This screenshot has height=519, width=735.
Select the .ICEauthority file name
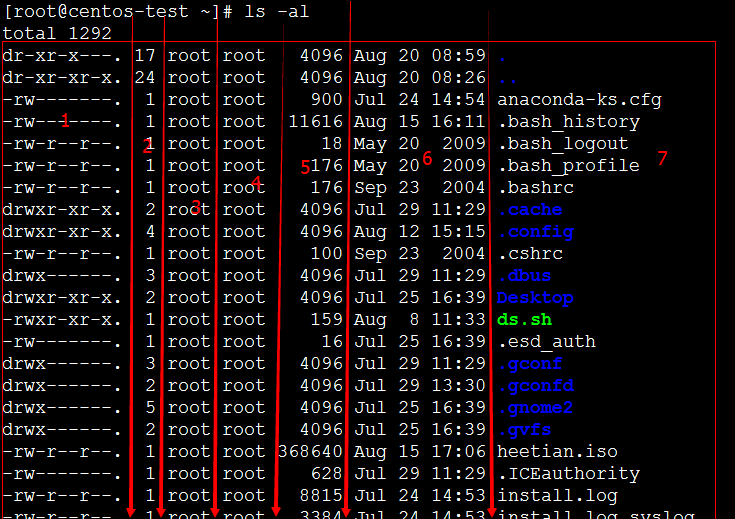(569, 474)
